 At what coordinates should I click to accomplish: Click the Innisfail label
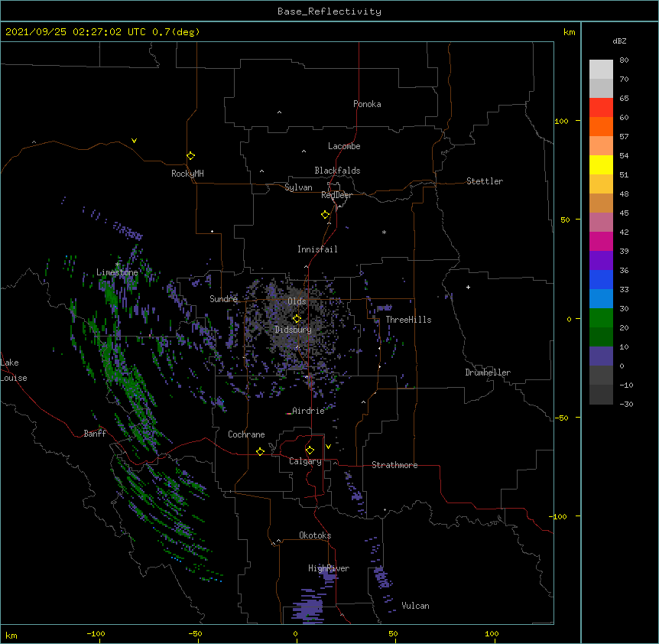coord(317,249)
